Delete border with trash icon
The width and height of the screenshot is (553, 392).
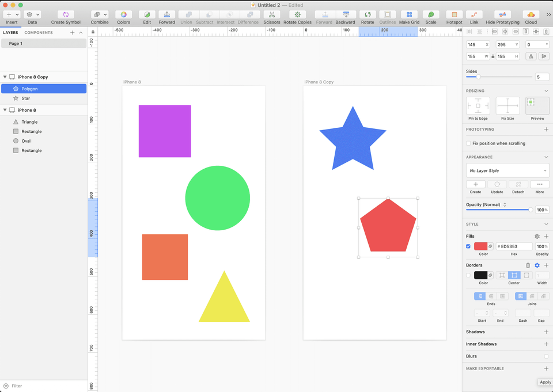[x=528, y=265]
